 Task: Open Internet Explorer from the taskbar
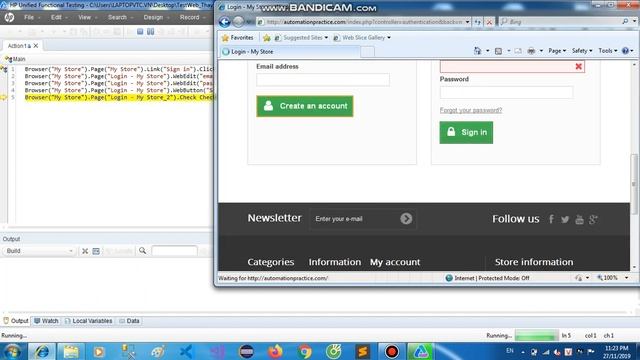point(42,351)
